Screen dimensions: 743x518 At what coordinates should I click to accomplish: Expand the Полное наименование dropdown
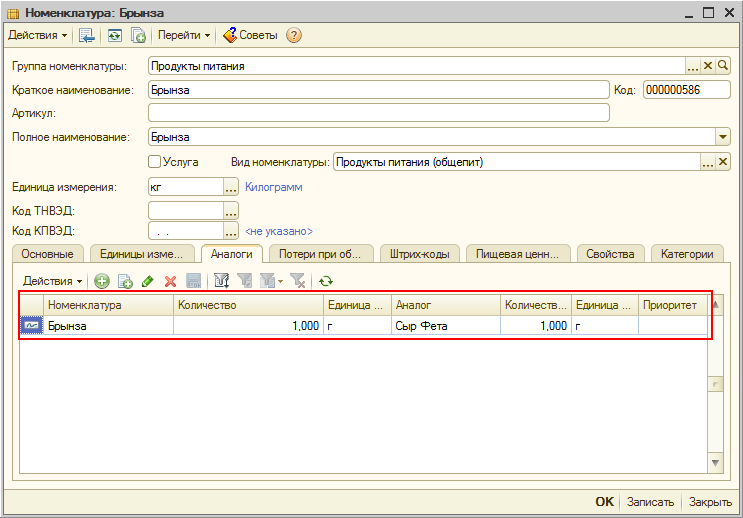pos(723,137)
